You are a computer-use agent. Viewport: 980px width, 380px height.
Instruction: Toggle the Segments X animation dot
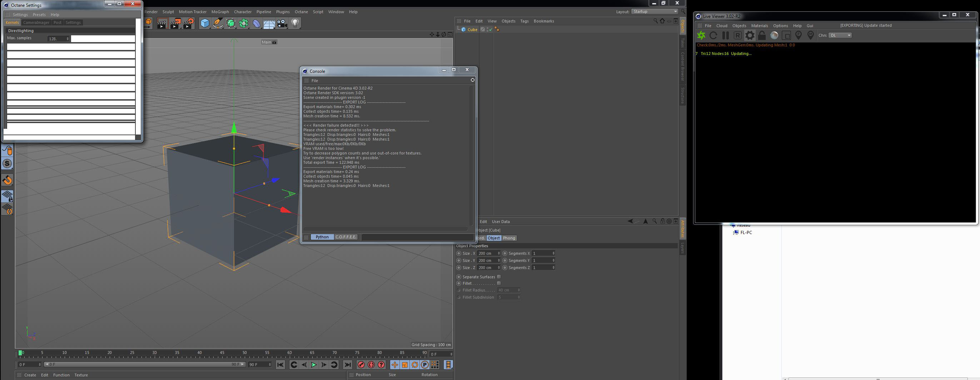pyautogui.click(x=505, y=253)
